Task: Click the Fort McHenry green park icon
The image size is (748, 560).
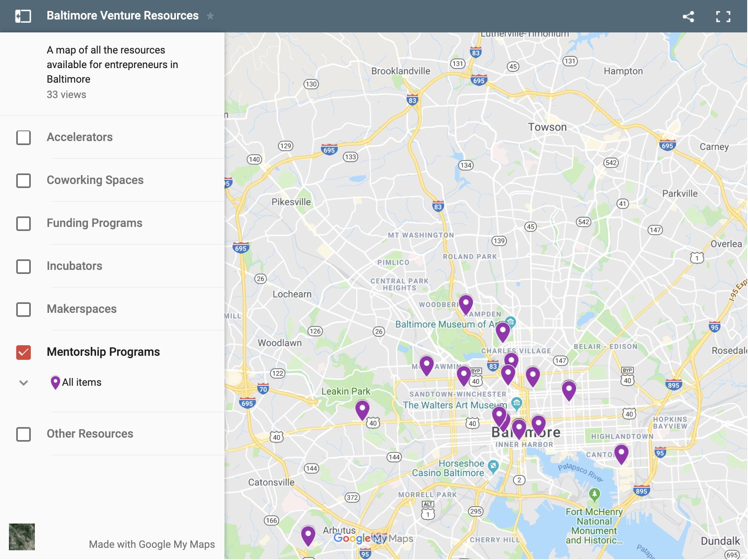Action: [594, 494]
